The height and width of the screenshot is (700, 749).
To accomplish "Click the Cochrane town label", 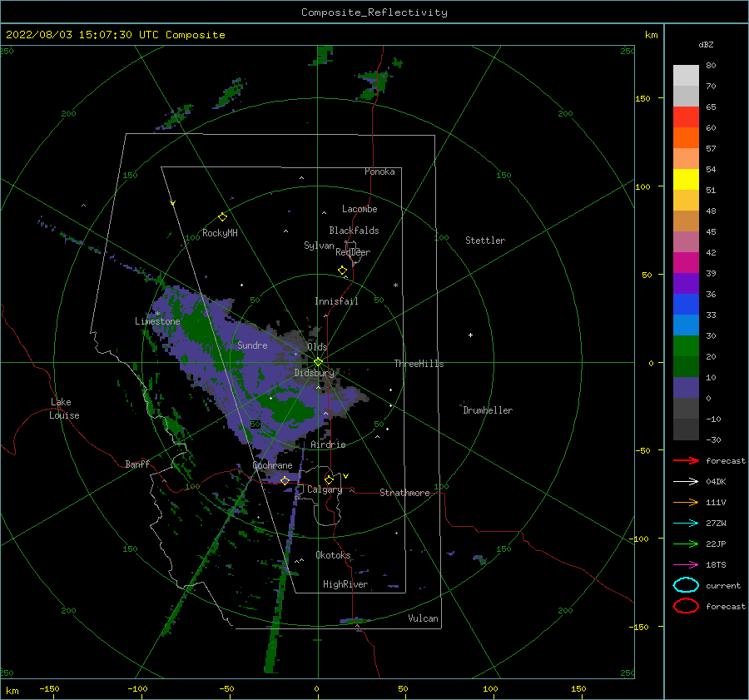I will [272, 465].
